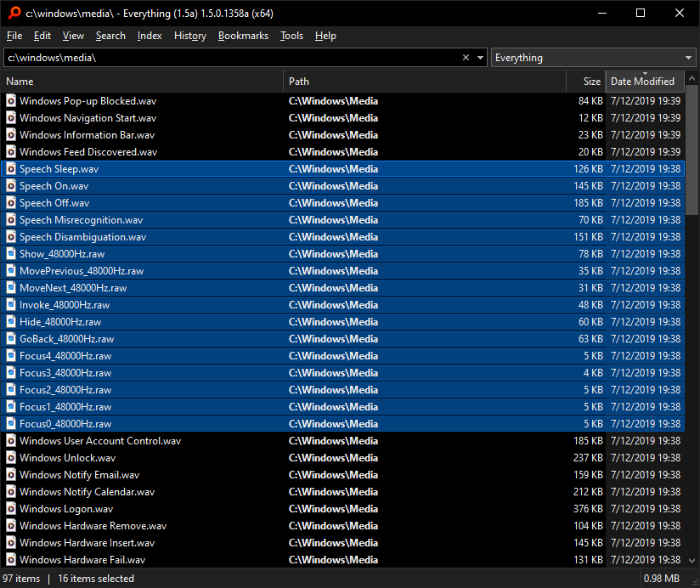The width and height of the screenshot is (700, 588).
Task: Click the 126 KB size of Speech Sleep.wav
Action: point(588,169)
